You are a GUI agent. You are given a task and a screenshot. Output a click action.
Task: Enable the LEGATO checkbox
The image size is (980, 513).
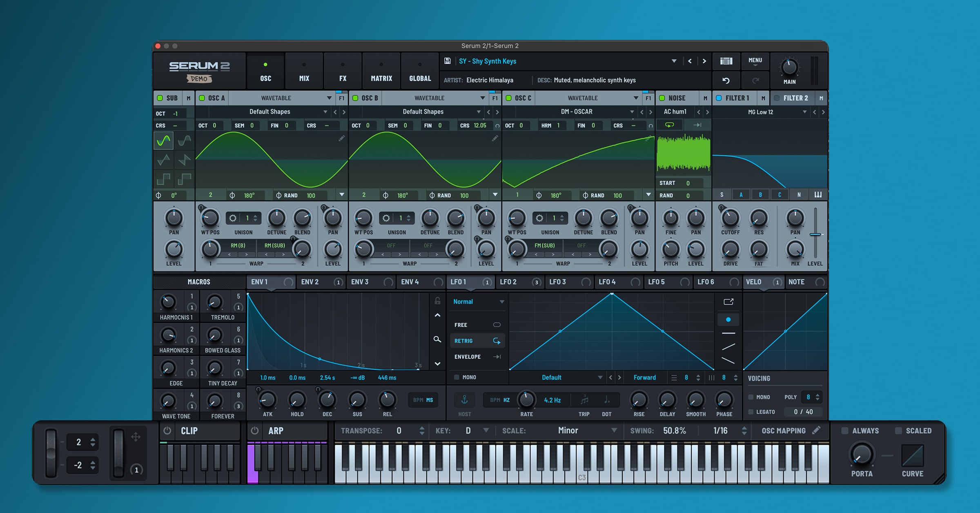[x=751, y=412]
